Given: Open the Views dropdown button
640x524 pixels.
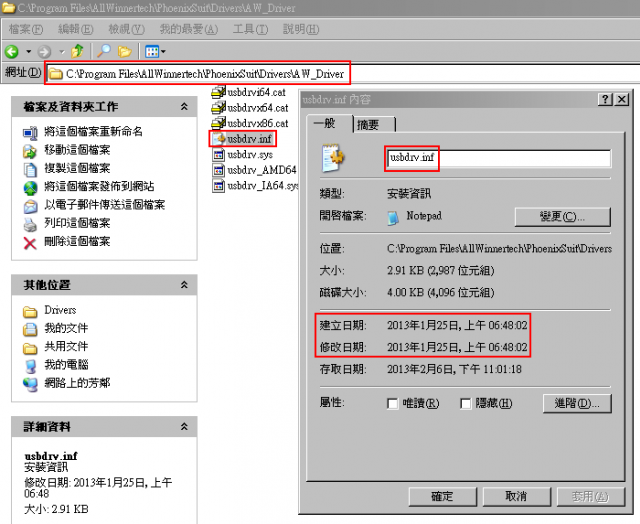Looking at the screenshot, I should [155, 51].
